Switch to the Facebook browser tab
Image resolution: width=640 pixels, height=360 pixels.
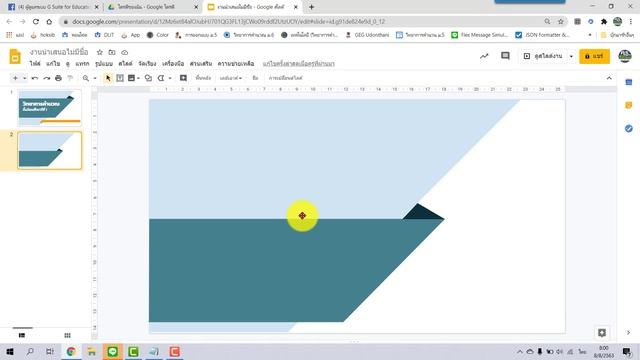pyautogui.click(x=53, y=7)
